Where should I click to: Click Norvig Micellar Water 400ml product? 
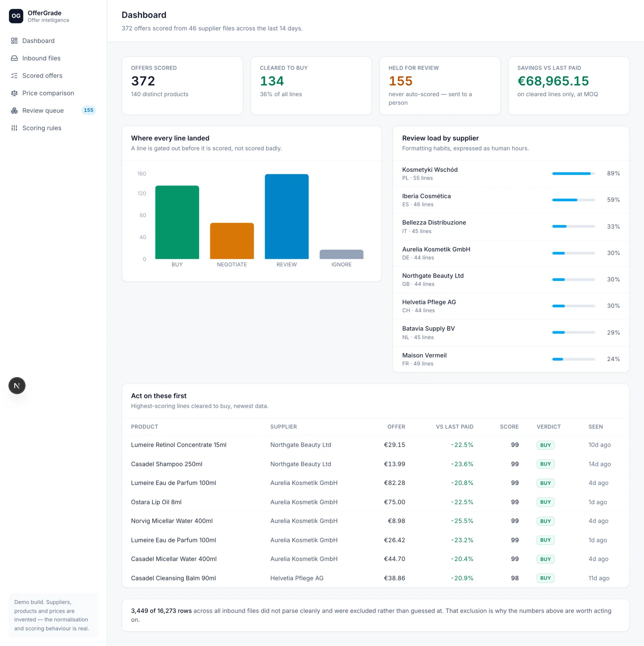click(172, 521)
